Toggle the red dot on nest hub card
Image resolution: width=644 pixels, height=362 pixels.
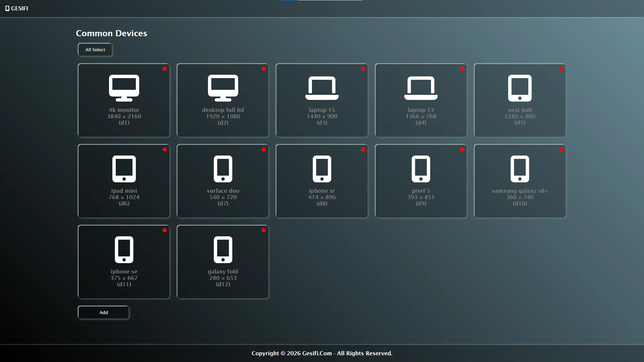pos(561,69)
